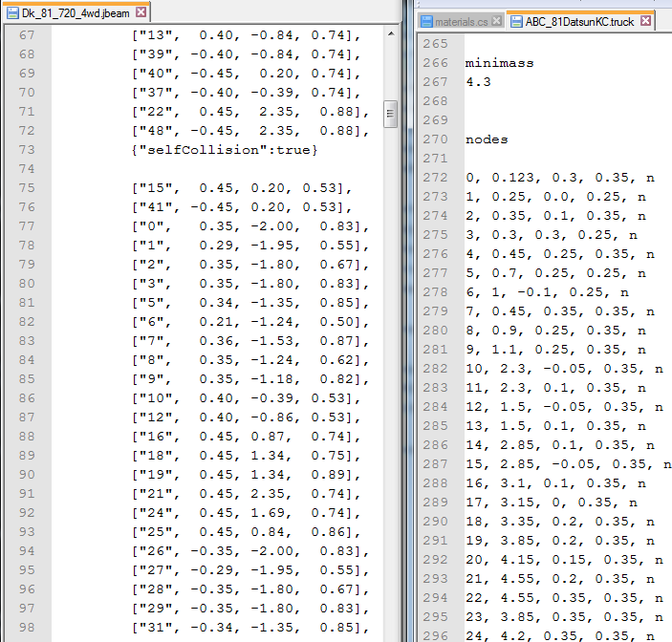Click the line "1, 0.25, 0.0, 0.25, n"

click(555, 197)
